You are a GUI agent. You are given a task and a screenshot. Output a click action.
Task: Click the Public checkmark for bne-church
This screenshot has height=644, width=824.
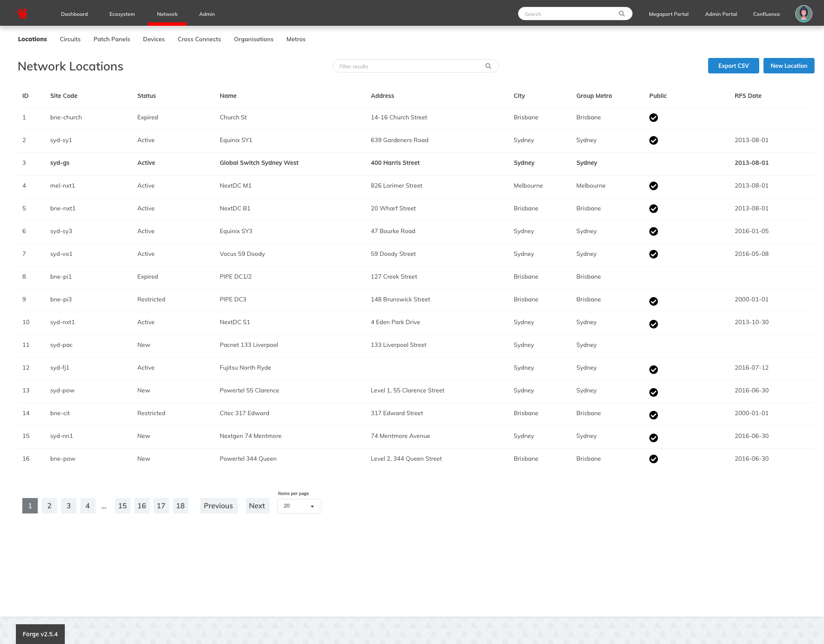click(x=653, y=118)
